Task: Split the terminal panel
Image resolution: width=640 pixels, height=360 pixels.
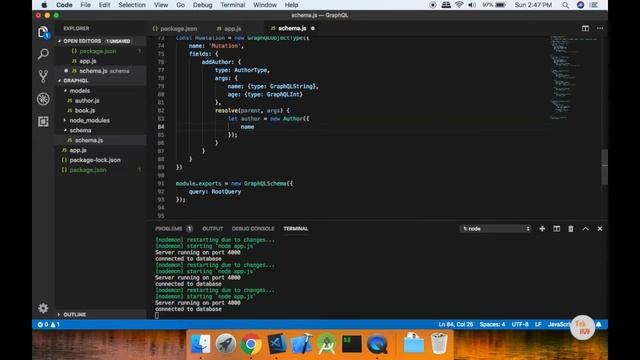Action: click(x=556, y=229)
